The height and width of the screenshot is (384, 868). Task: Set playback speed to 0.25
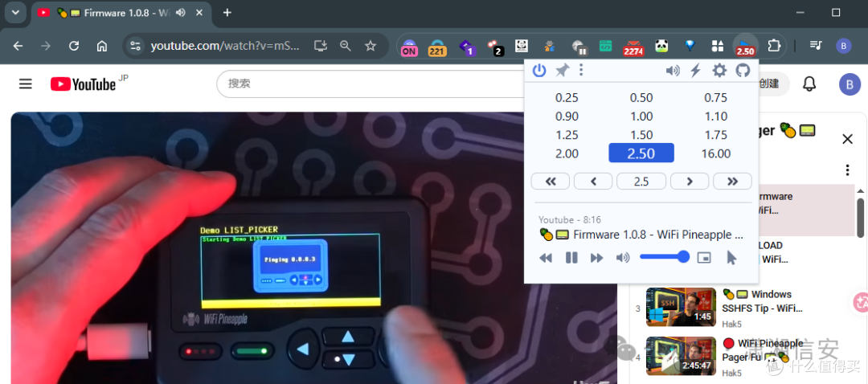[x=567, y=98]
